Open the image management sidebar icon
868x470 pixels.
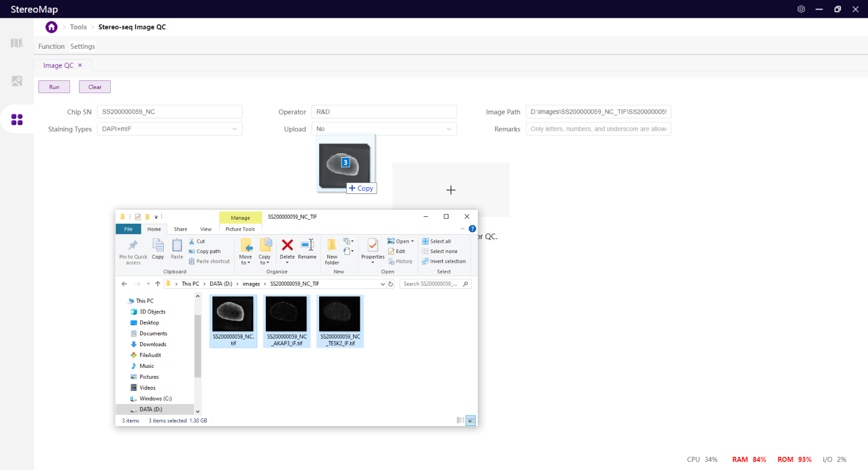[x=17, y=81]
